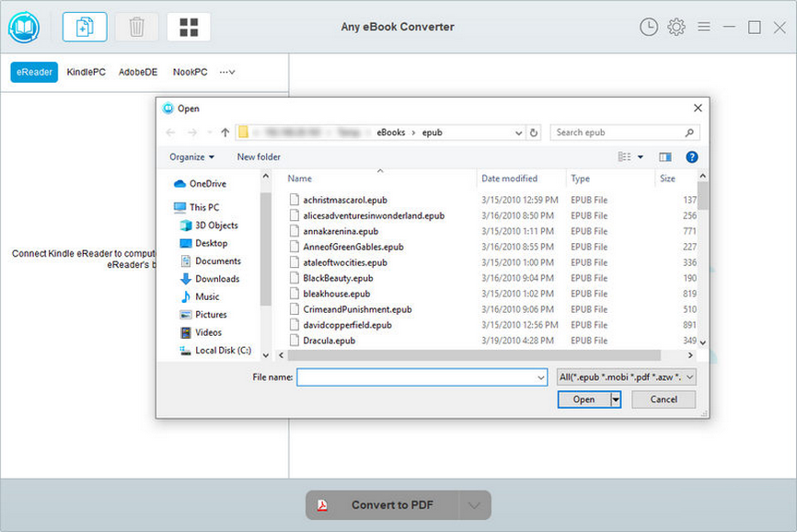Screen dimensions: 797x532
Task: Open the view options dropdown arrow
Action: (641, 157)
